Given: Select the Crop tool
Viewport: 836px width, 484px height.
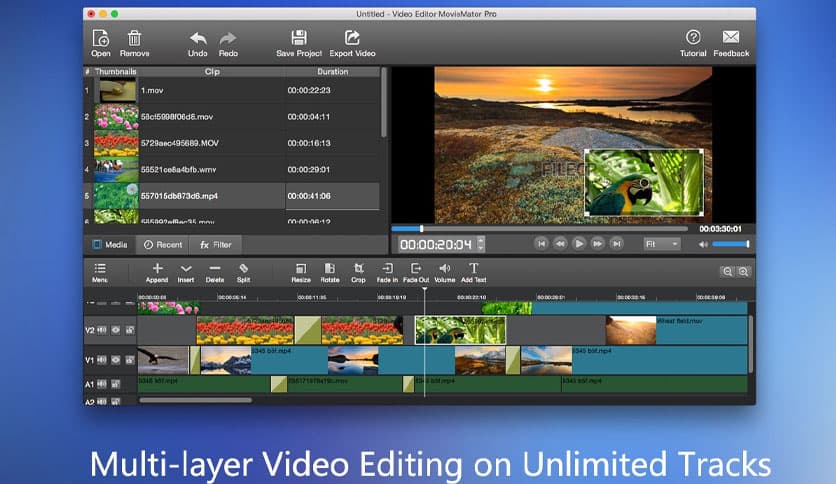Looking at the screenshot, I should (x=358, y=272).
